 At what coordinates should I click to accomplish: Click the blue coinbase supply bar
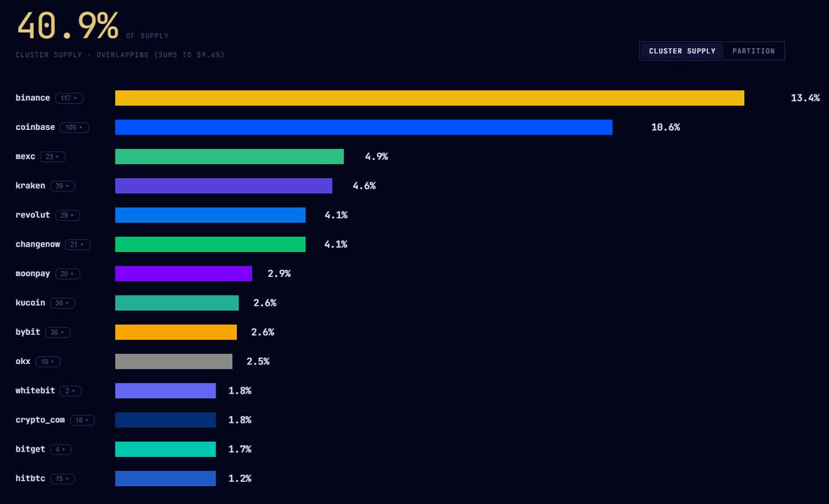tap(364, 127)
